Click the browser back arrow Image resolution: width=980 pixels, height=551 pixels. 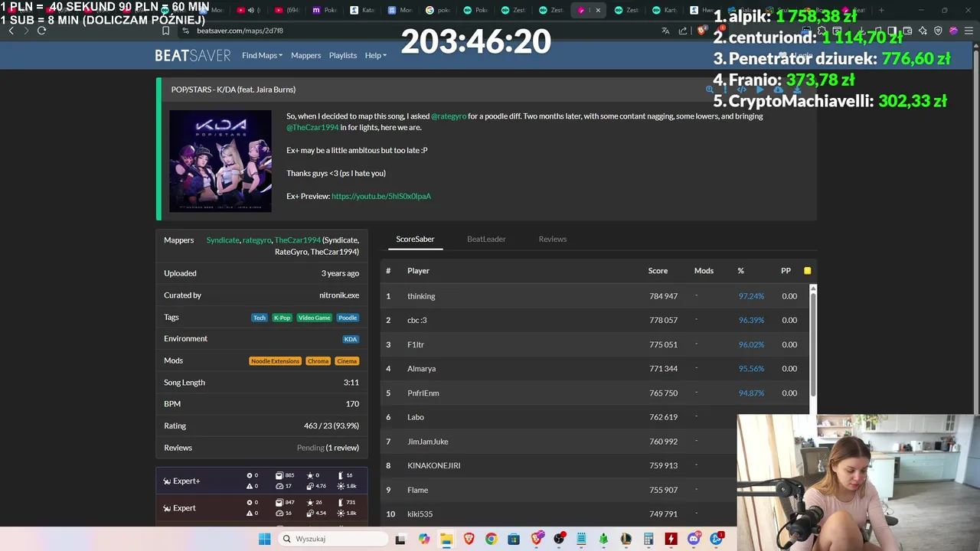point(11,31)
